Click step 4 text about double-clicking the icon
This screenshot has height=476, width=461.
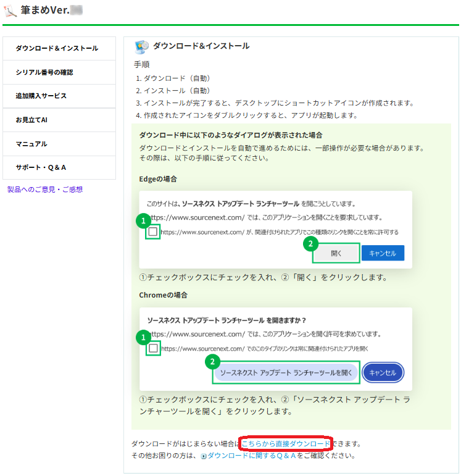247,115
